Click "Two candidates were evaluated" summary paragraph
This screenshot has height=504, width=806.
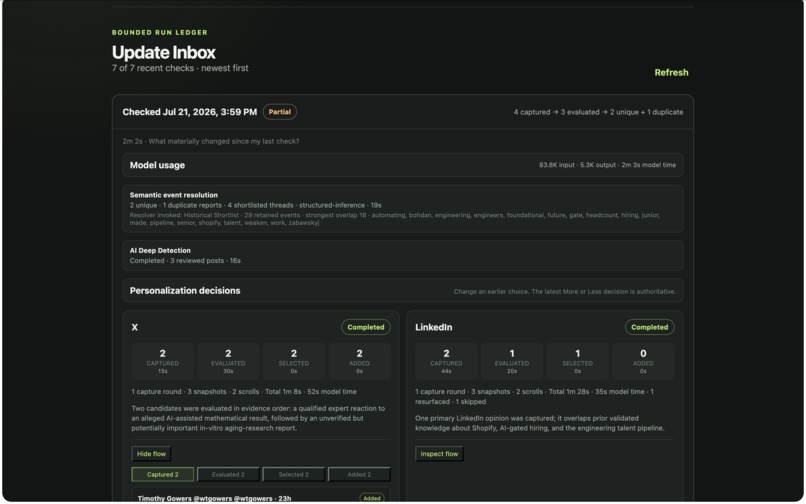(x=259, y=418)
